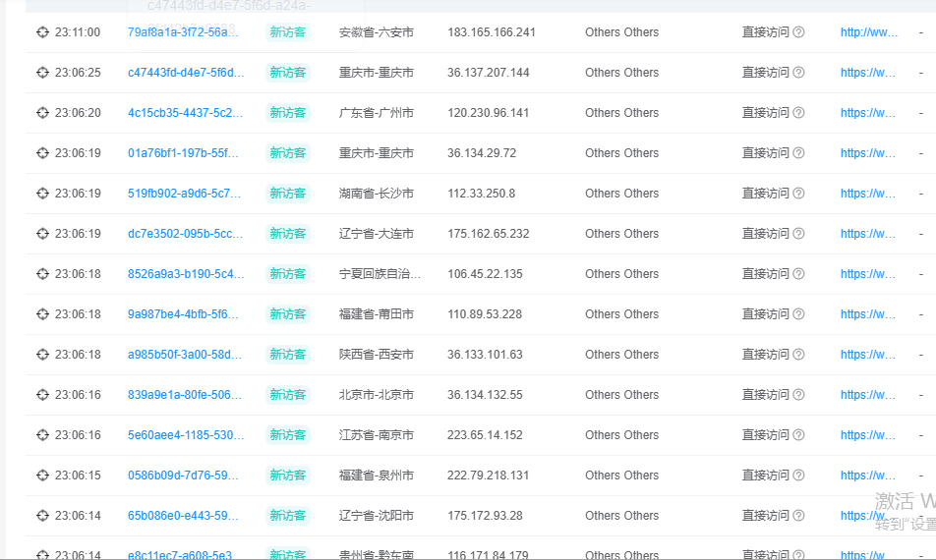Select IP address 36.134.29.72
This screenshot has width=936, height=560.
tap(482, 153)
